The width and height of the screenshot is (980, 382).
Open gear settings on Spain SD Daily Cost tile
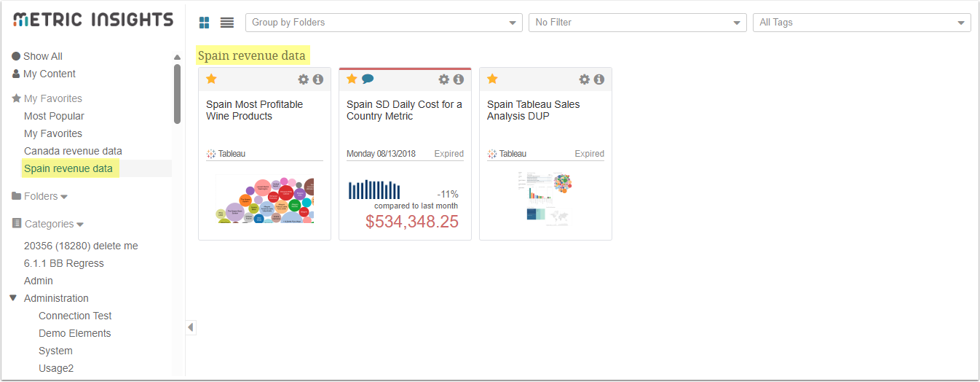tap(444, 79)
